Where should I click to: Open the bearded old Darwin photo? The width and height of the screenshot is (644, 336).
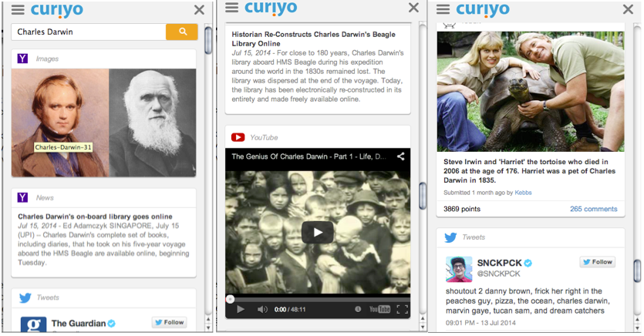(x=153, y=123)
